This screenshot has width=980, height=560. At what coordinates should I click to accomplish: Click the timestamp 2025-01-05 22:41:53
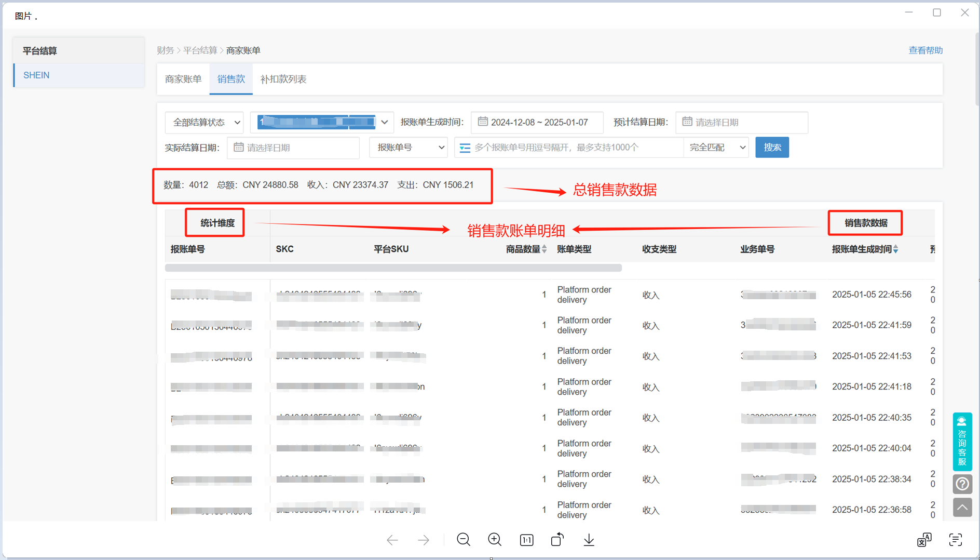click(x=872, y=356)
